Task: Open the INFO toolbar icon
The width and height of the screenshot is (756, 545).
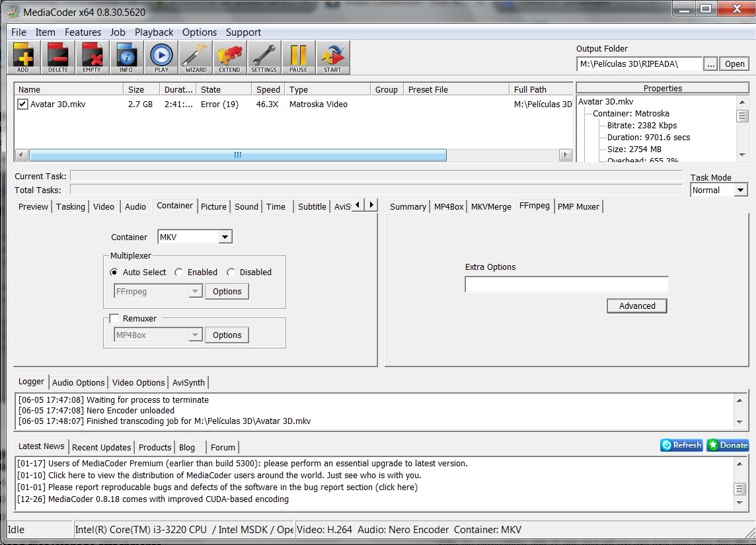Action: point(127,58)
